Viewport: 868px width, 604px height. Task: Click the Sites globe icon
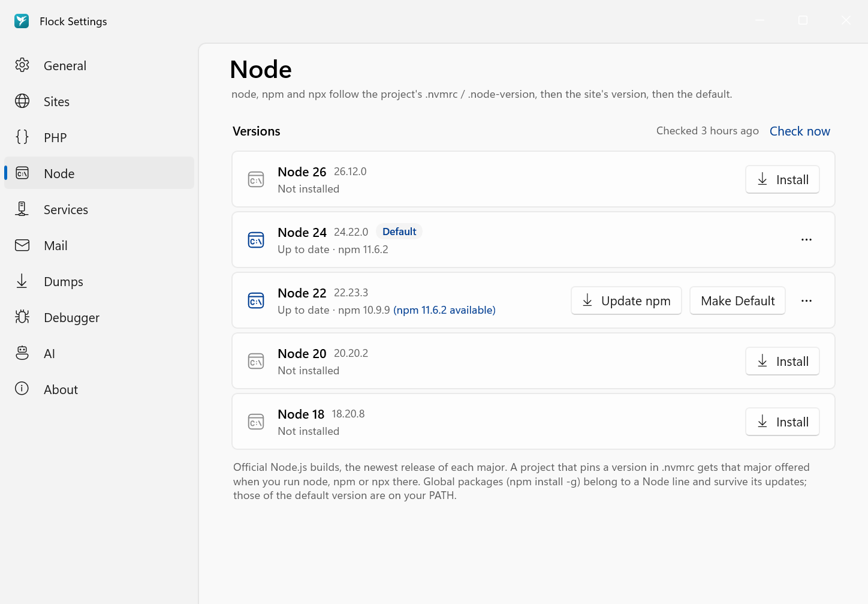[x=22, y=101]
